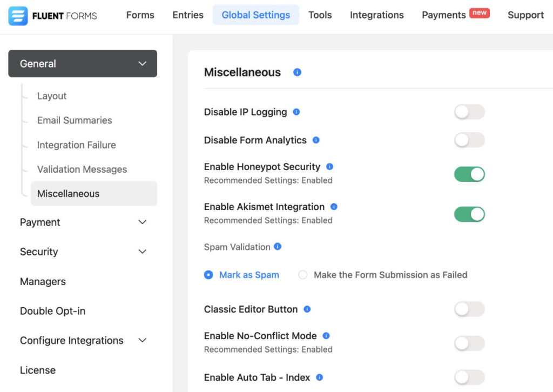Click the Fluent Forms logo icon
Viewport: 553px width, 392px height.
18,15
